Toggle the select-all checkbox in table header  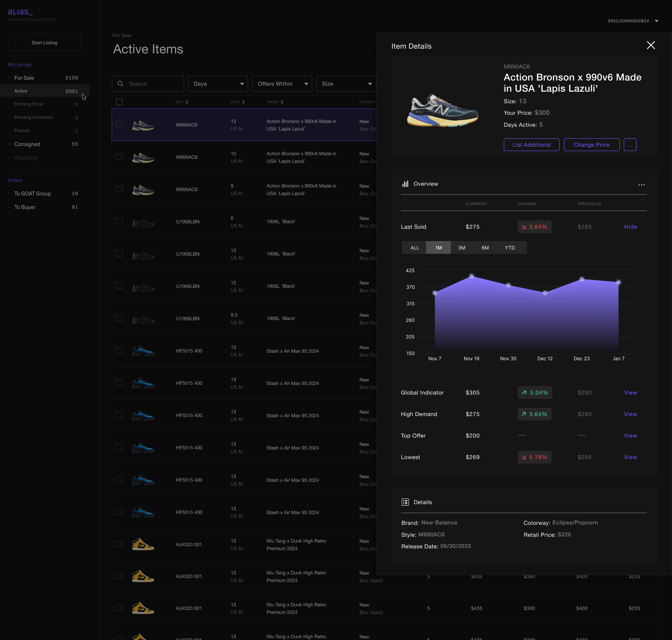pos(119,102)
